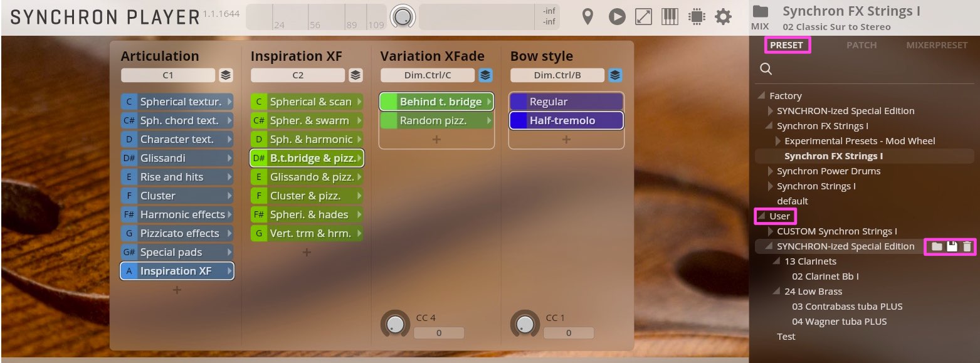The width and height of the screenshot is (980, 363).
Task: Click folder icon on SYNCHRON-ized Special Edition row
Action: (937, 246)
